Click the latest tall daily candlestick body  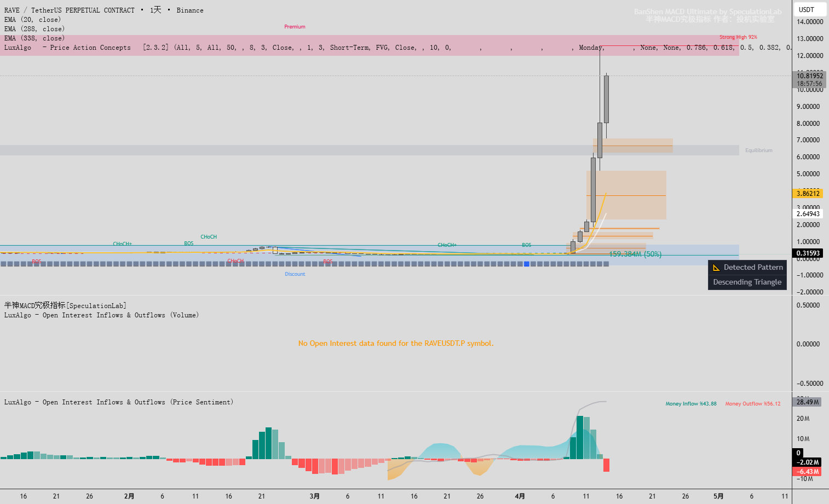pos(606,99)
